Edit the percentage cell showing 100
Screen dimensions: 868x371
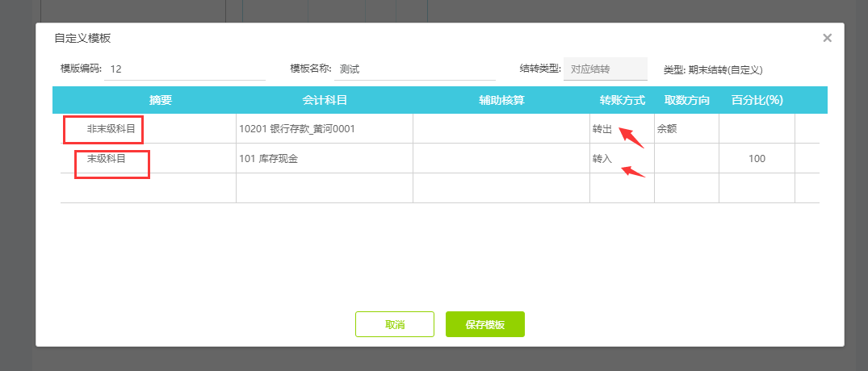tap(757, 159)
